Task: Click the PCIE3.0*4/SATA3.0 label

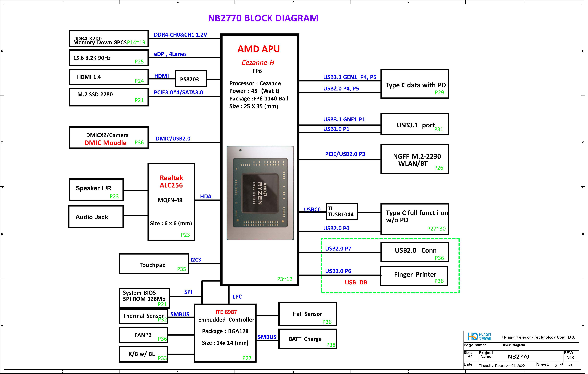Action: 178,92
